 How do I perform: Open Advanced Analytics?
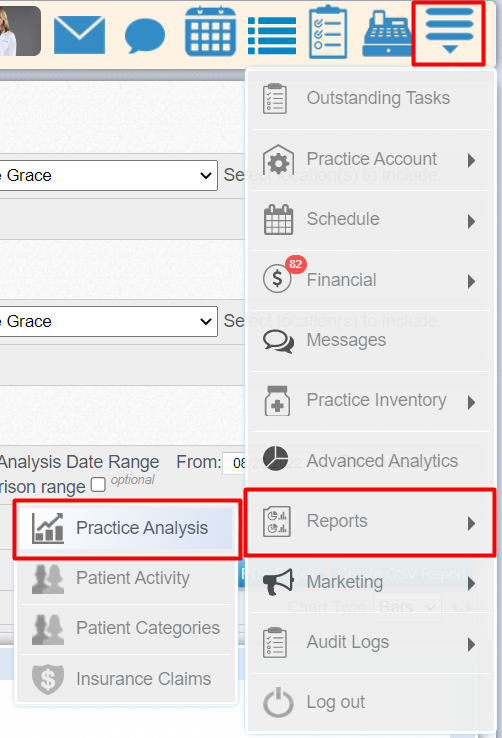(371, 461)
